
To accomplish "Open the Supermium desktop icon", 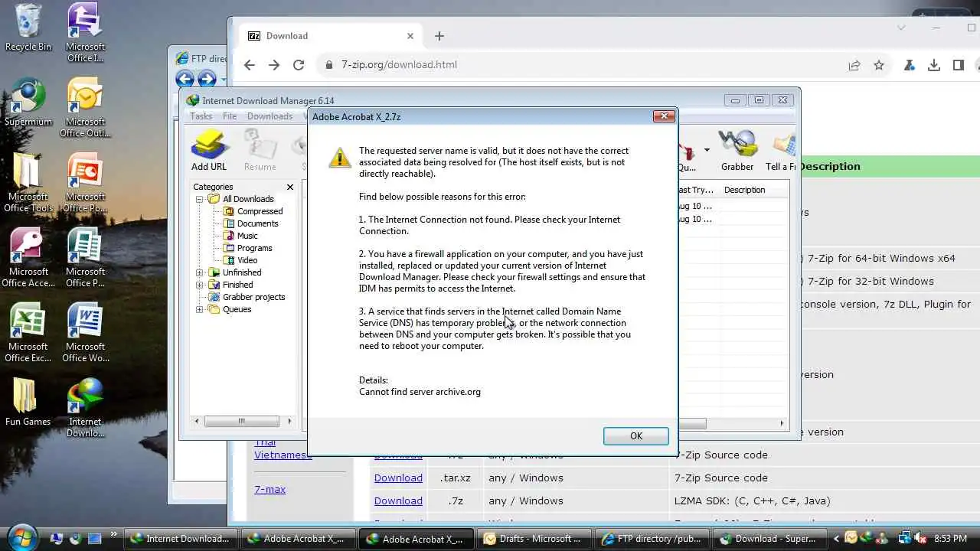I will [28, 103].
